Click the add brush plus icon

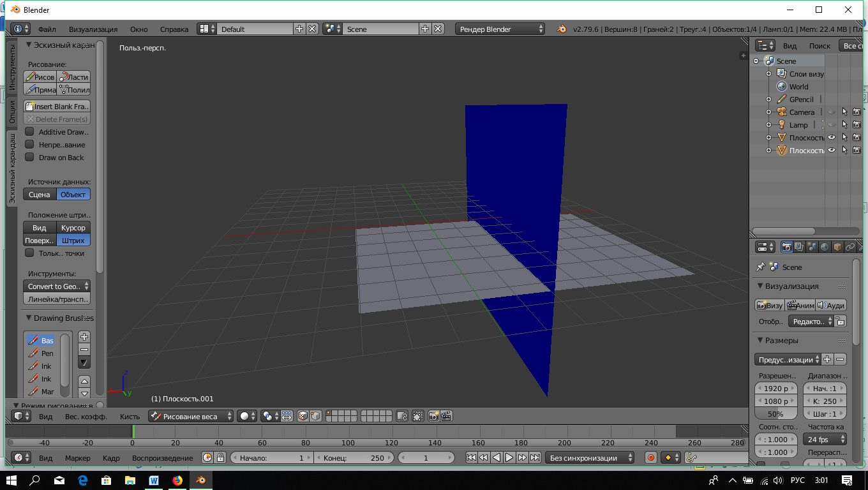pos(84,337)
